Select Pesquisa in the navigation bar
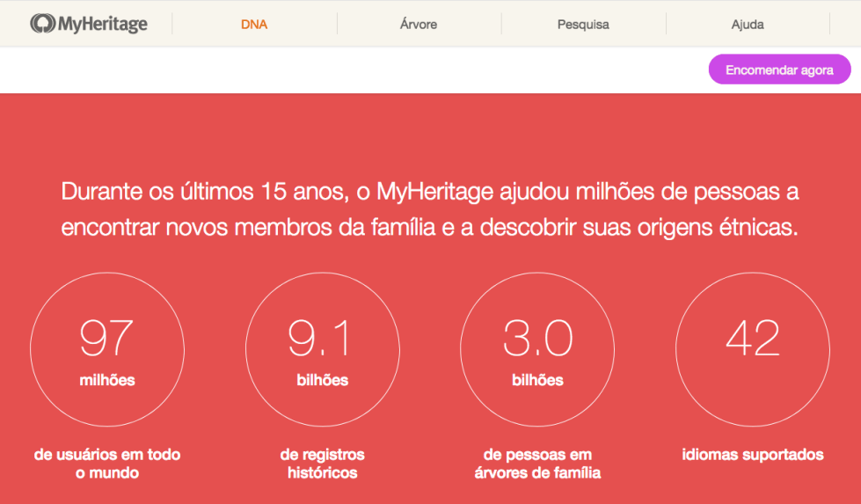 pyautogui.click(x=583, y=25)
